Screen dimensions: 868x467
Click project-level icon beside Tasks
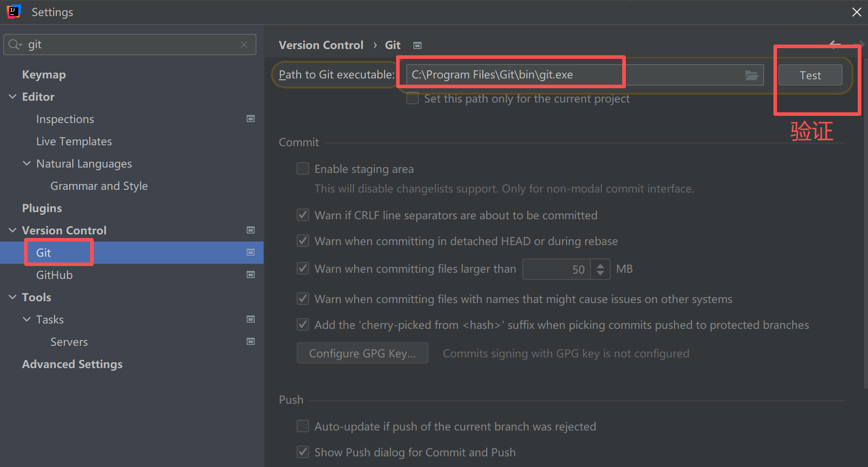[x=251, y=319]
